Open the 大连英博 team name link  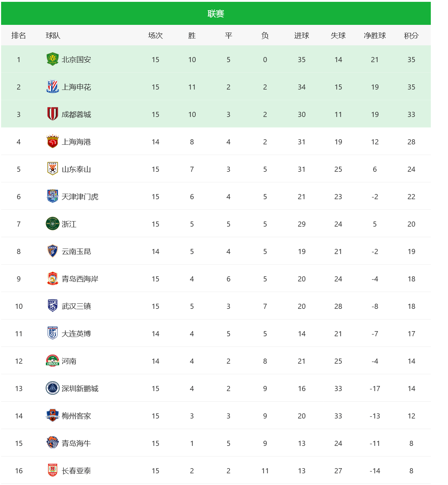[x=76, y=334]
